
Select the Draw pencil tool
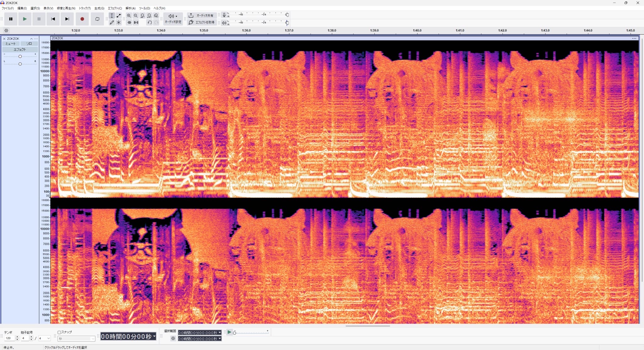(x=112, y=22)
